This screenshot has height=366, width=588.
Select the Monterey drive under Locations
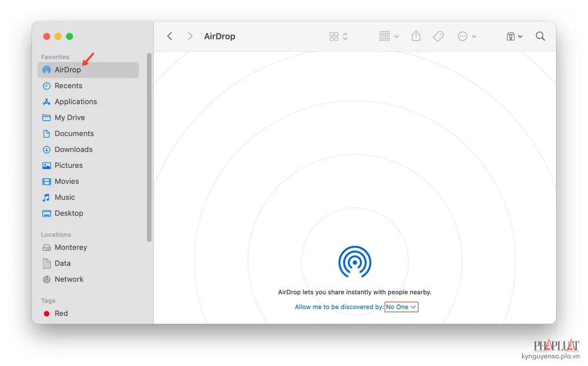click(x=71, y=247)
